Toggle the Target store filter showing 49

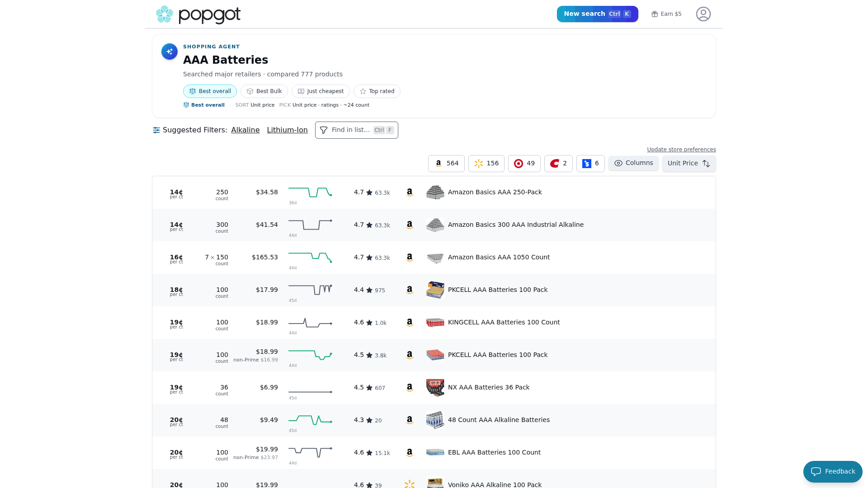pyautogui.click(x=524, y=164)
